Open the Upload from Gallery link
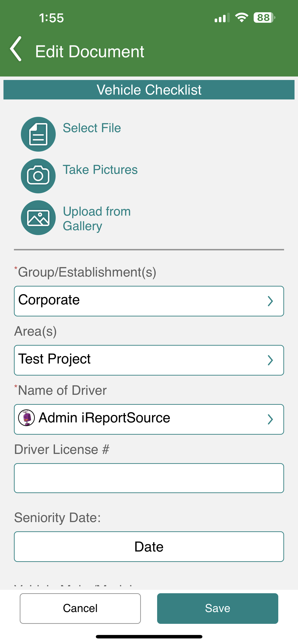 97,219
